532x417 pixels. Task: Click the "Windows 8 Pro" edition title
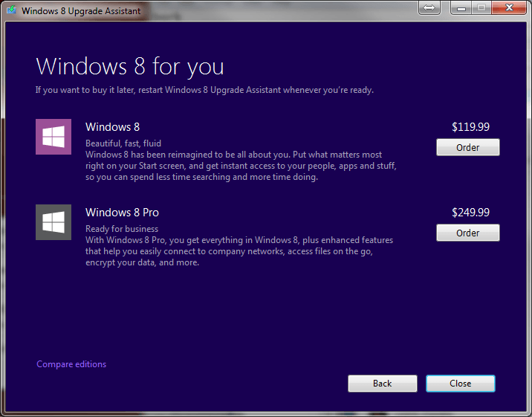(x=122, y=213)
